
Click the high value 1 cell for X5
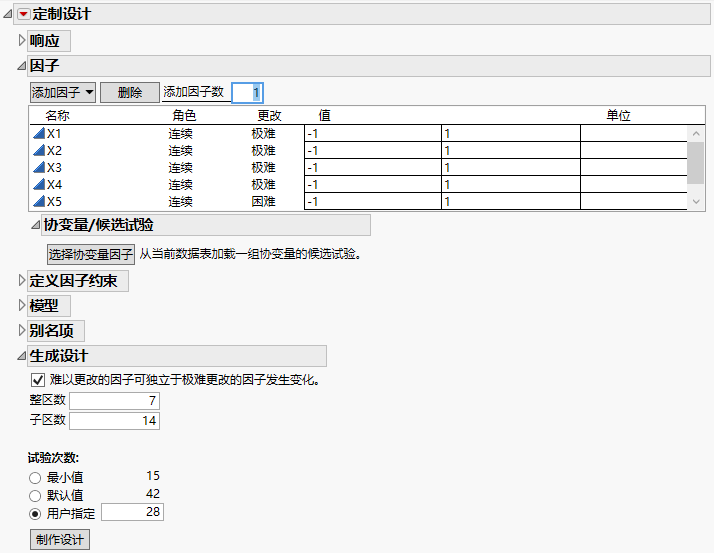click(x=511, y=201)
